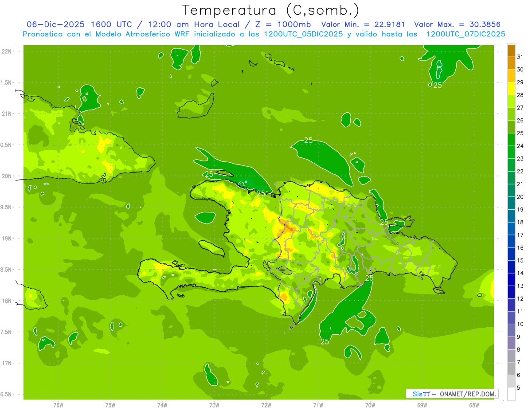Select the 'Valor Max. = 30.3856' readout
The image size is (532, 411).
point(457,24)
